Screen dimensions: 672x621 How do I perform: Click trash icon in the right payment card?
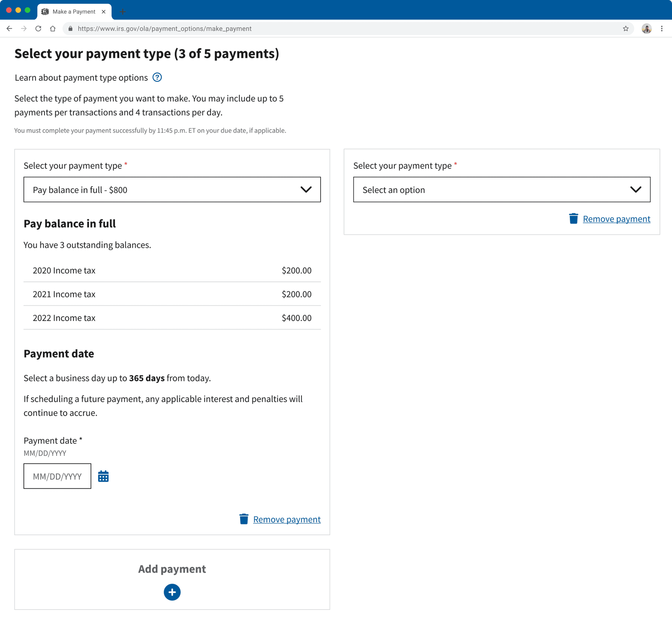(x=573, y=218)
